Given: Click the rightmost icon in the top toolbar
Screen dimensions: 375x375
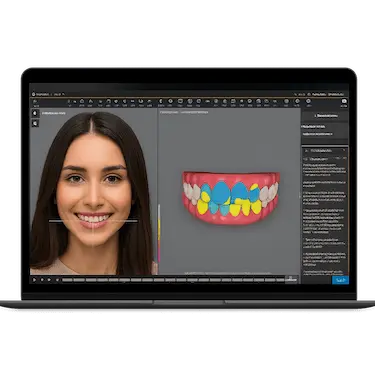Looking at the screenshot, I should tap(344, 102).
